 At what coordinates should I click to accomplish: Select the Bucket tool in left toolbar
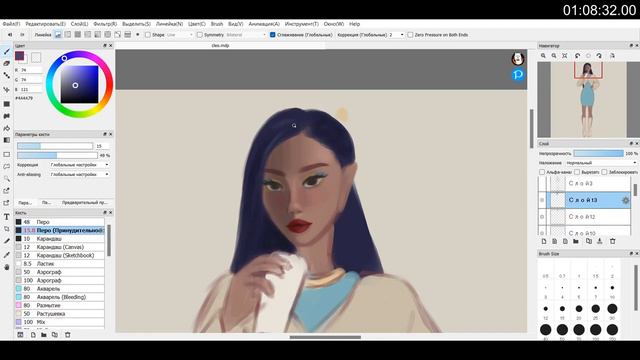[7, 128]
